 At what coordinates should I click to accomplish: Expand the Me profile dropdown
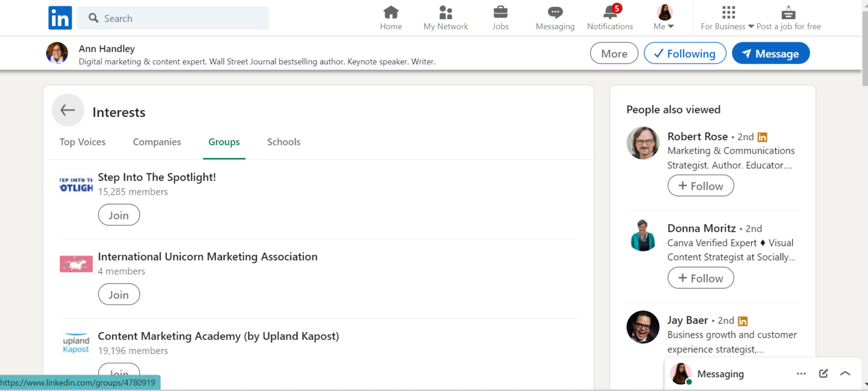(664, 18)
